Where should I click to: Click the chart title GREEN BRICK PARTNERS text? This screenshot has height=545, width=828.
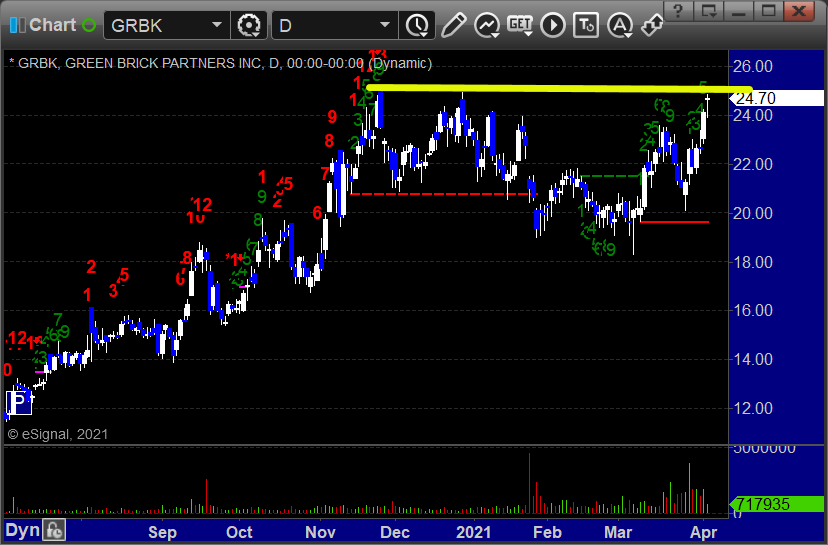pyautogui.click(x=163, y=63)
